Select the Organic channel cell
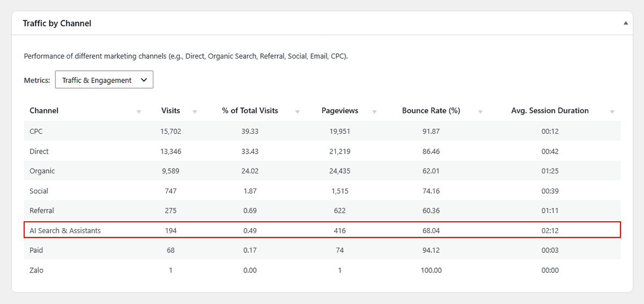Viewport: 644px width, 304px height. (x=42, y=171)
